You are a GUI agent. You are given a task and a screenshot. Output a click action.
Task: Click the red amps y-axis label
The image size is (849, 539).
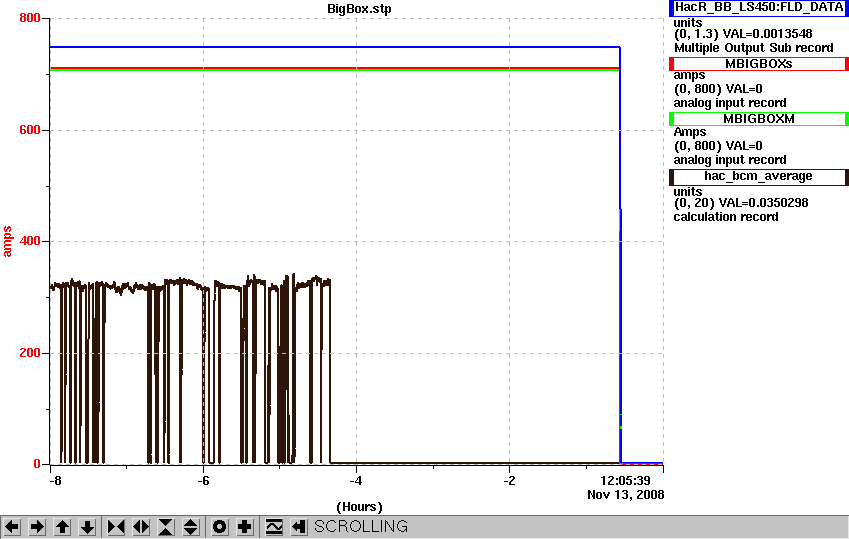7,242
